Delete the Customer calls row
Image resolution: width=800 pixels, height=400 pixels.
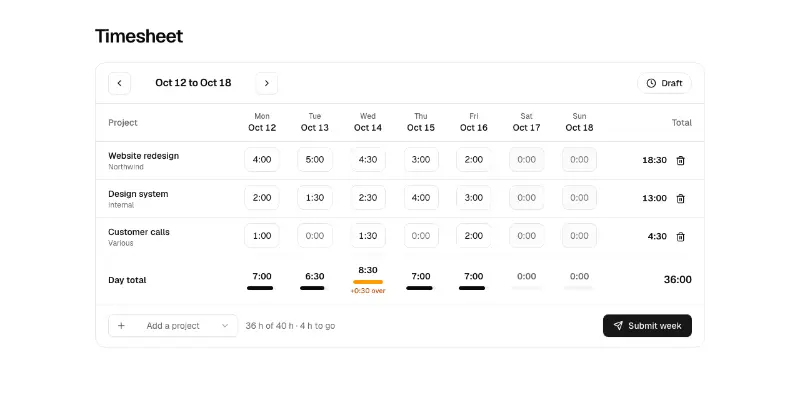point(680,237)
